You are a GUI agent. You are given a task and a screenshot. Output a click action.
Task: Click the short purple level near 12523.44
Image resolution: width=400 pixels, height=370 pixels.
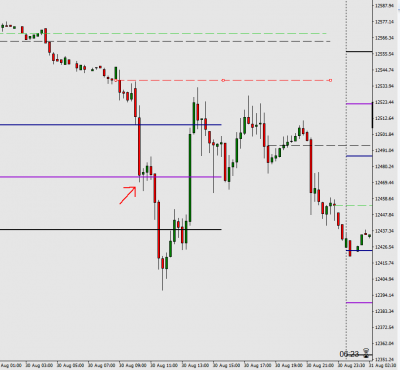click(359, 104)
